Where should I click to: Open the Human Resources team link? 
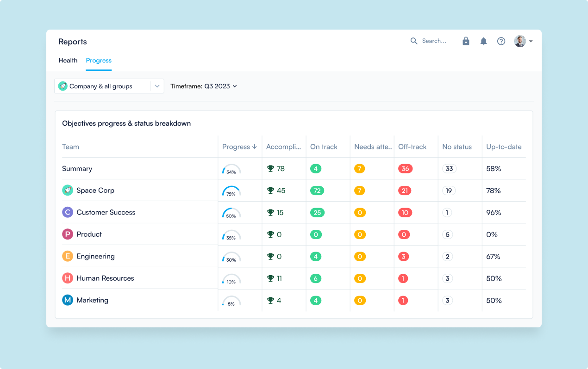click(106, 278)
